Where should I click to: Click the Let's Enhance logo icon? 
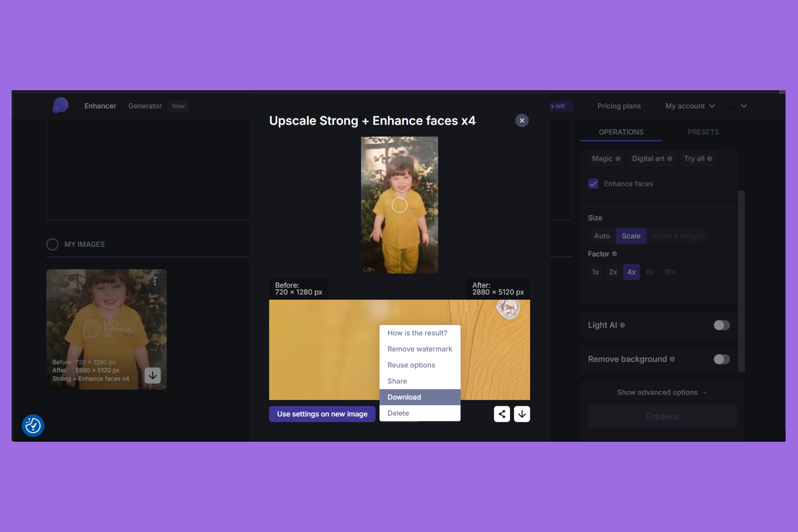pos(60,106)
